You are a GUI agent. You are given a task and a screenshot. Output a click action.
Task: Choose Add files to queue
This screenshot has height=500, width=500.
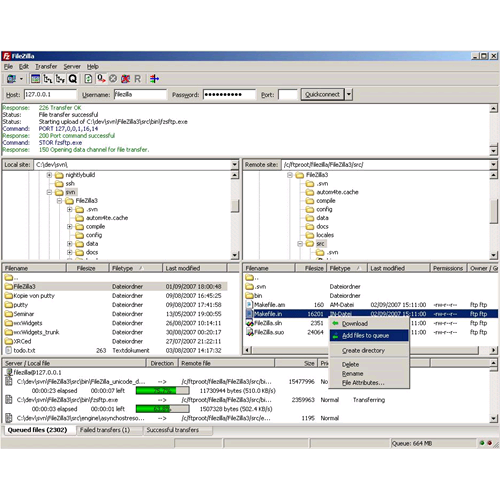point(369,336)
